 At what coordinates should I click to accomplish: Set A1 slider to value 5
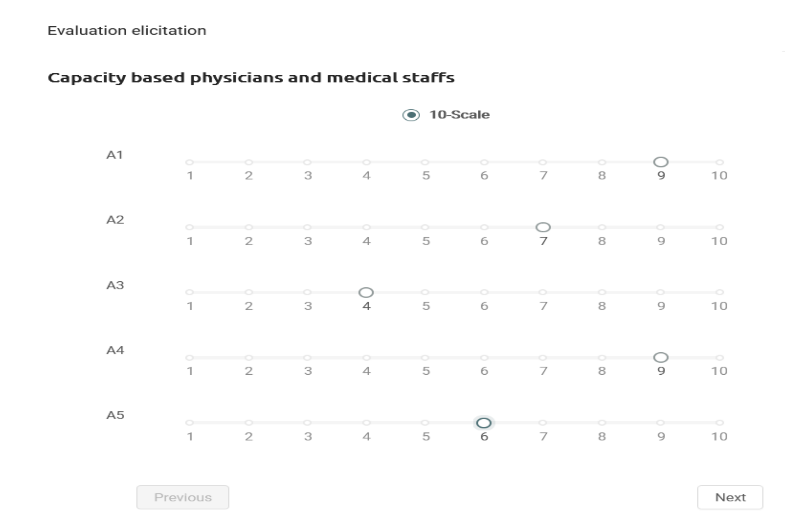coord(425,162)
